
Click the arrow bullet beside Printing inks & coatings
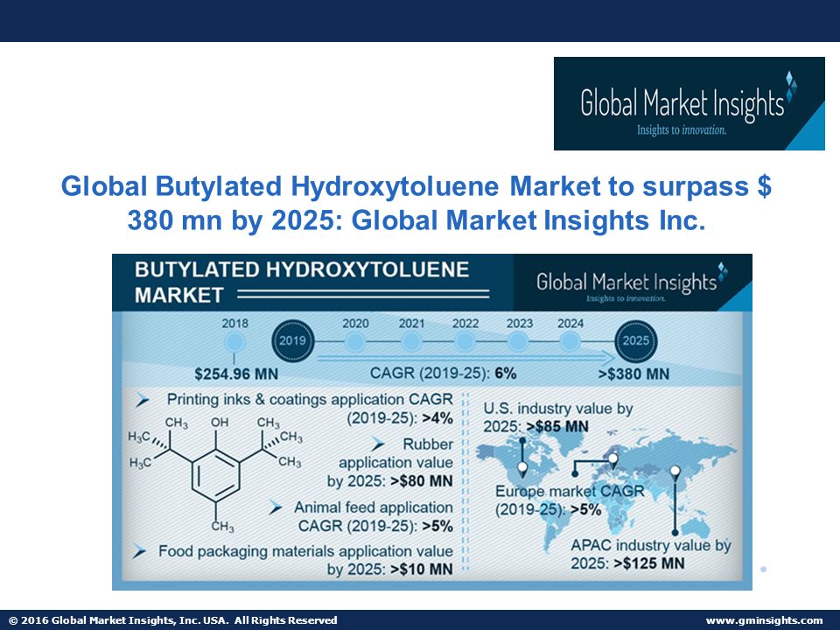(x=143, y=400)
